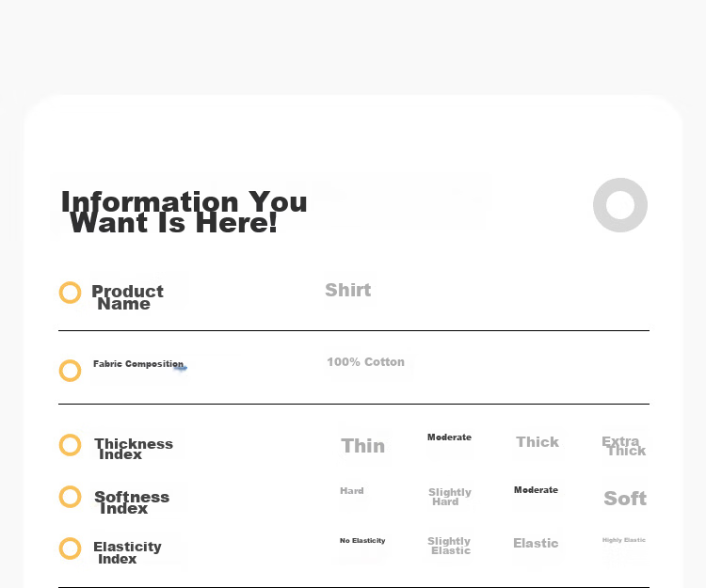Select the 'Thin' thickness option

[x=363, y=446]
